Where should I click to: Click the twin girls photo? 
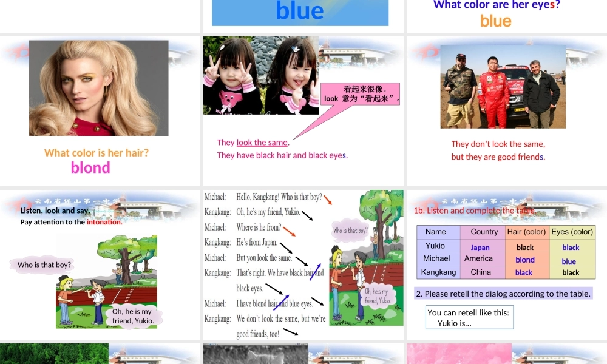(260, 75)
